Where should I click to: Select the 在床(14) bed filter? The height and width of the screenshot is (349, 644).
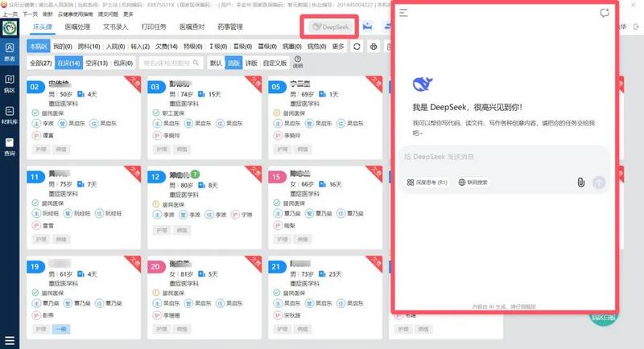click(68, 63)
